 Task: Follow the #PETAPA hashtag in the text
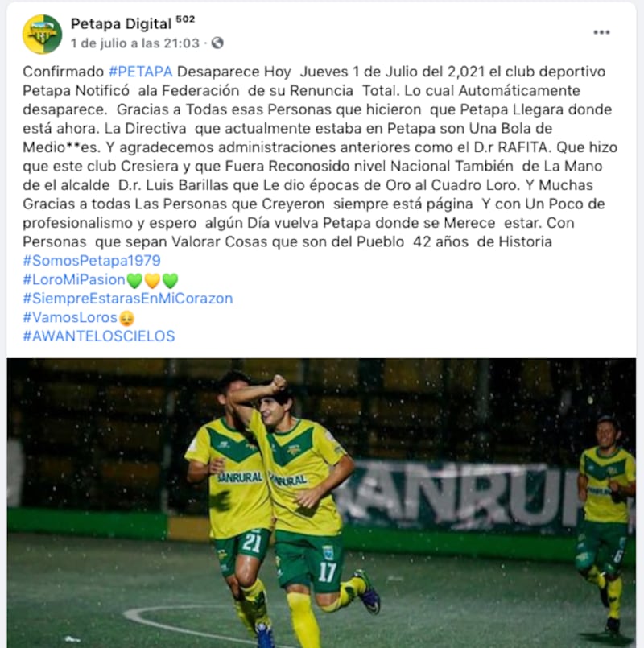coord(141,72)
